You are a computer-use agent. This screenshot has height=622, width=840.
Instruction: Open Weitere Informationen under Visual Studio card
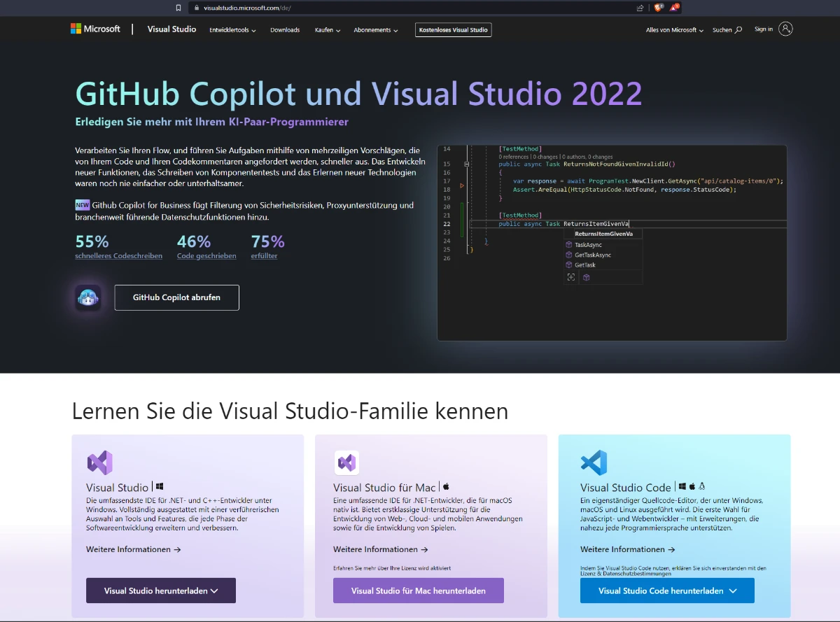(x=134, y=549)
